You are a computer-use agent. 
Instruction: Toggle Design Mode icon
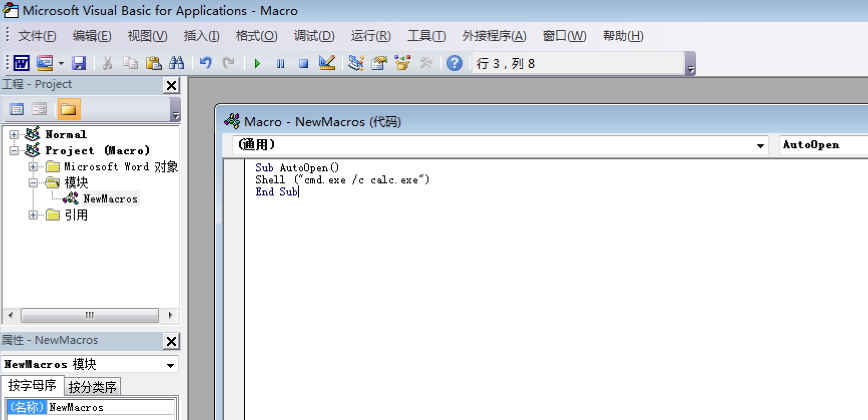tap(327, 63)
